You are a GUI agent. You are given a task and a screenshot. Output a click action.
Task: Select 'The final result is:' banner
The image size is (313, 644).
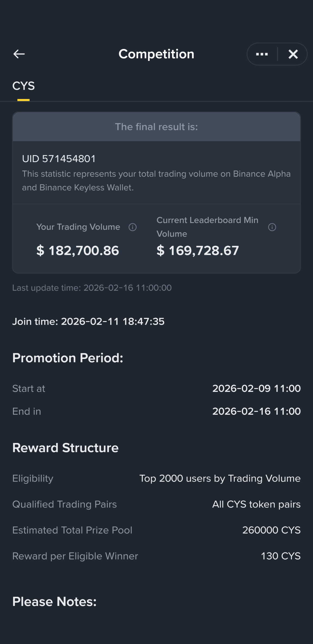click(156, 127)
